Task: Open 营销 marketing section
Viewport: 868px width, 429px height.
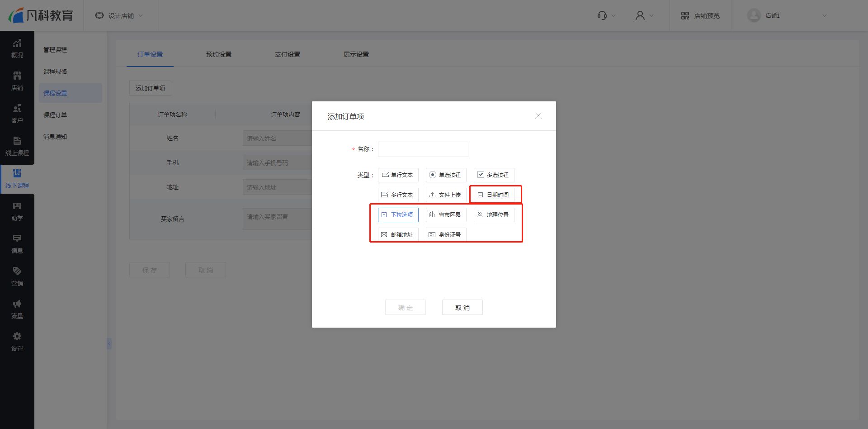Action: 17,276
